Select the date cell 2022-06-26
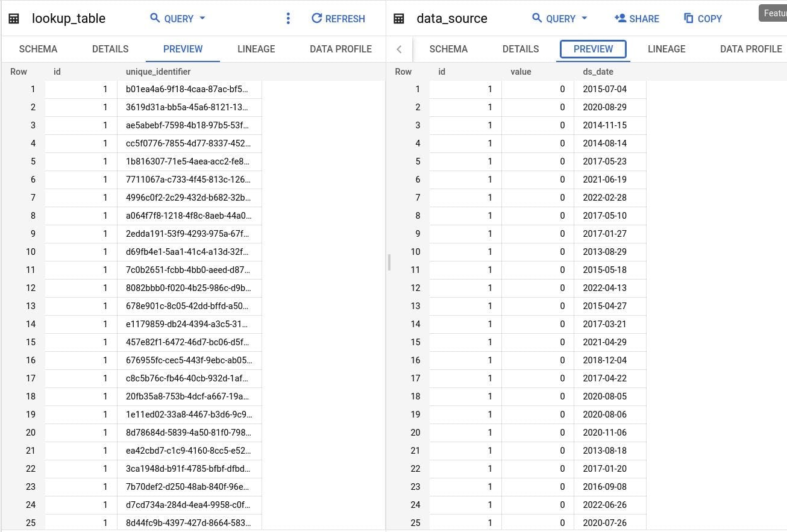 (x=610, y=505)
